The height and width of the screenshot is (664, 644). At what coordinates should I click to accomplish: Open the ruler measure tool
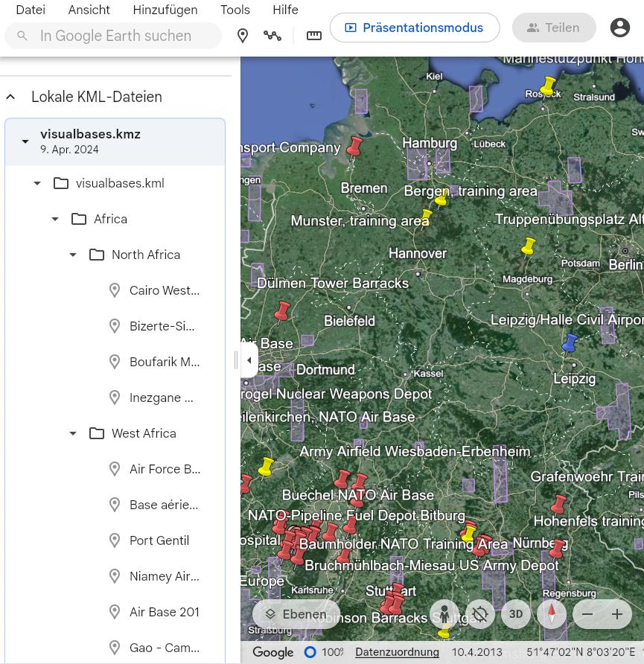pyautogui.click(x=313, y=36)
